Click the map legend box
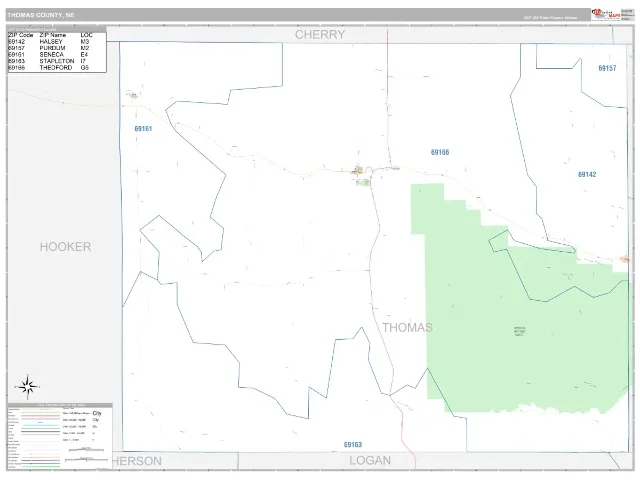This screenshot has width=640, height=480. coord(60,436)
